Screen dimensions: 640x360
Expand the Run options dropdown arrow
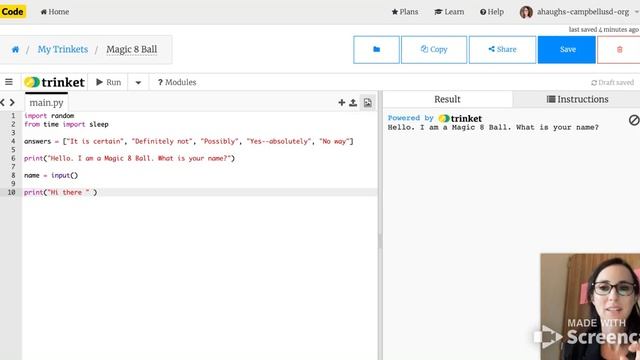point(138,82)
